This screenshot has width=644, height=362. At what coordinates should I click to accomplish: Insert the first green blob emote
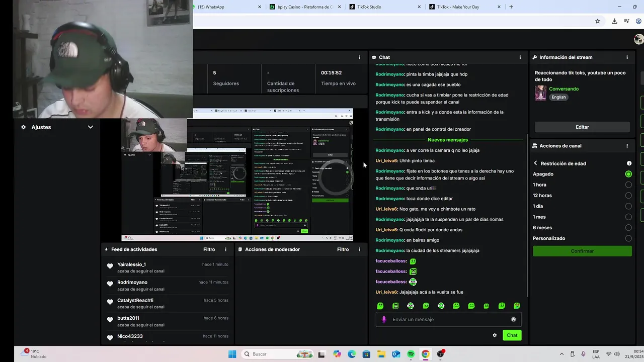click(x=380, y=306)
